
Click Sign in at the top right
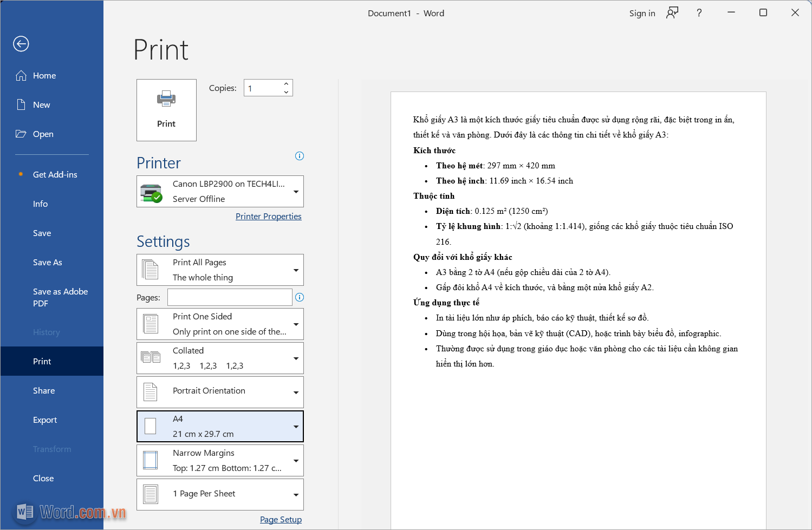tap(642, 13)
